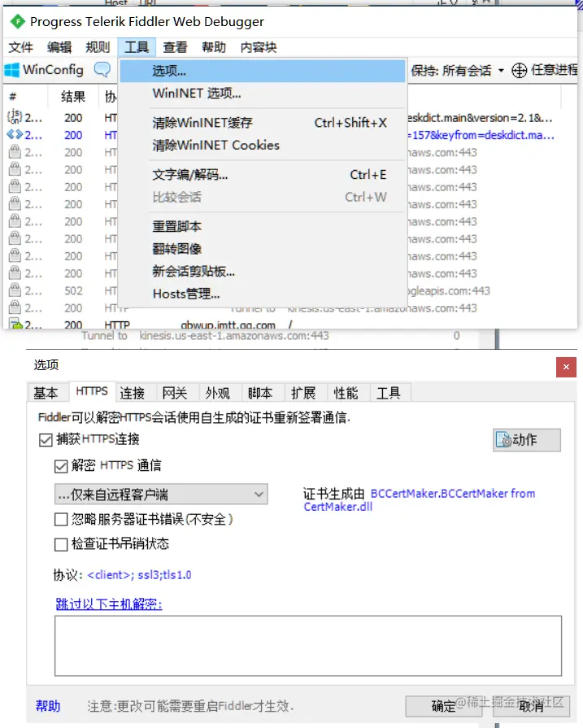Click the Any Process crosshair target icon
Image resolution: width=583 pixels, height=728 pixels.
click(x=519, y=70)
